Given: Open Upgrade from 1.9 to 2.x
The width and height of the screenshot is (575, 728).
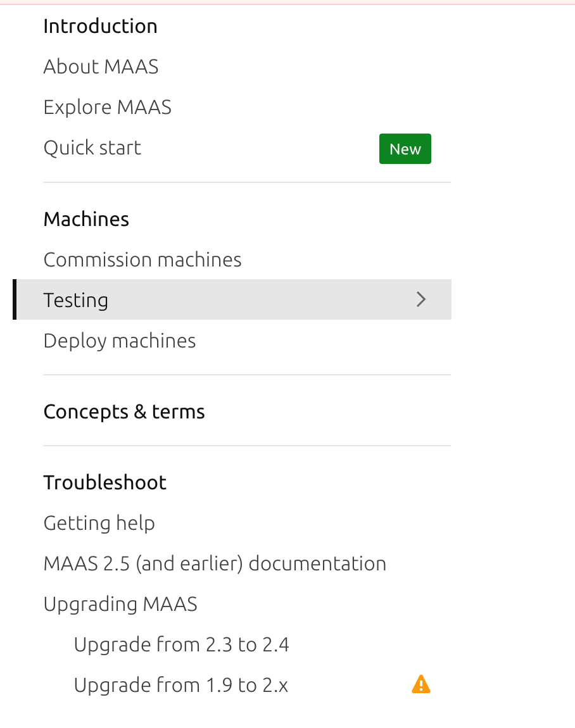Looking at the screenshot, I should (181, 685).
